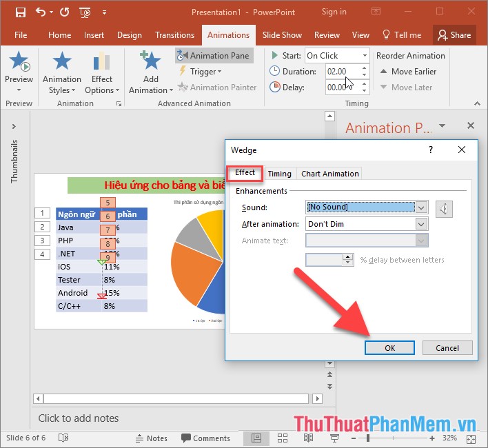
Task: Open After animation dropdown
Action: pyautogui.click(x=421, y=224)
